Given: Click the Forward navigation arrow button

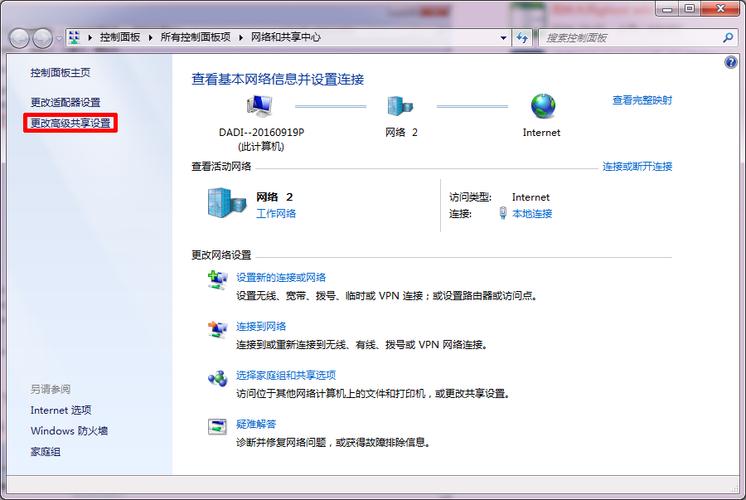Looking at the screenshot, I should pyautogui.click(x=43, y=38).
